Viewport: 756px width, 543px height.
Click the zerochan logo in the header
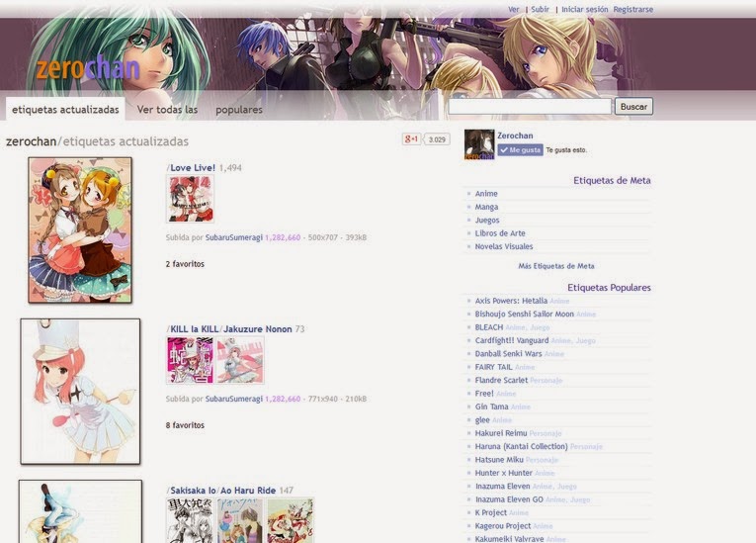(x=88, y=68)
